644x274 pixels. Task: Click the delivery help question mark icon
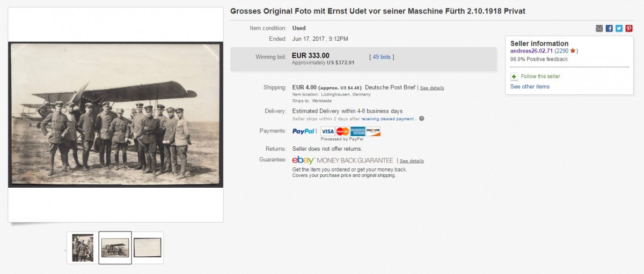tap(421, 119)
